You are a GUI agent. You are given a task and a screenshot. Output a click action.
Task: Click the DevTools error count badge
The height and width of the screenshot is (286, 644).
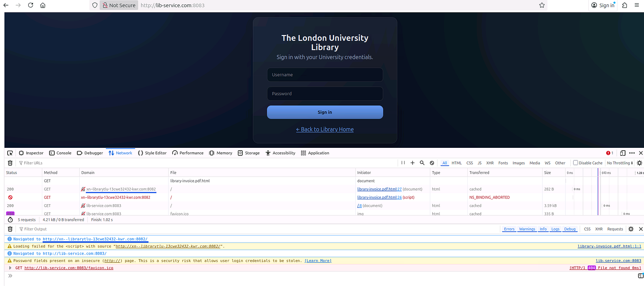610,153
